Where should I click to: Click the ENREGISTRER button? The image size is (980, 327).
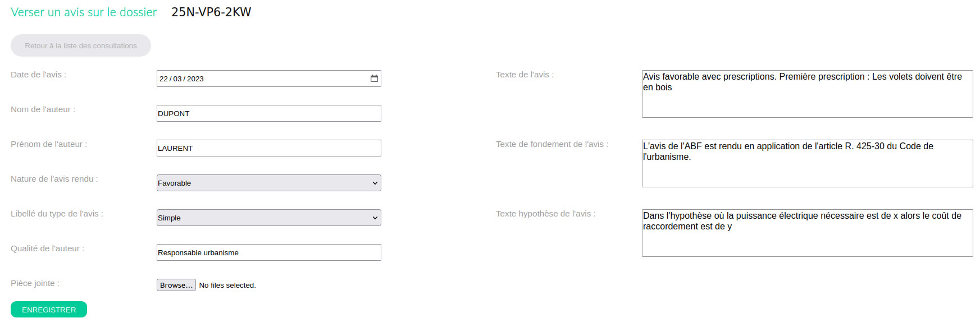49,310
